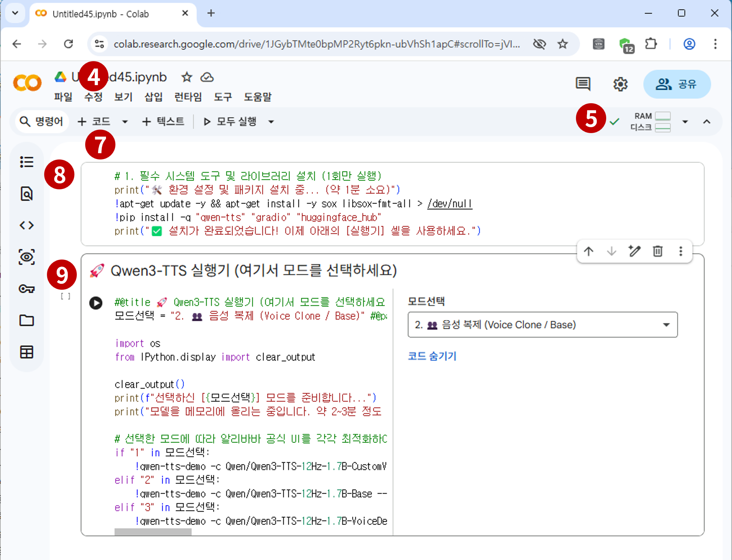Move cell up arrow icon

click(588, 251)
